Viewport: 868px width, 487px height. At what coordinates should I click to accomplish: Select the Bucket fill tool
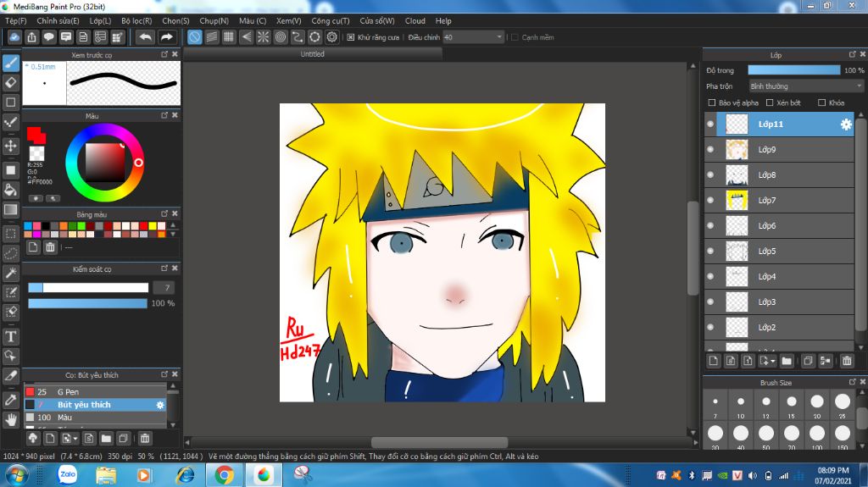10,190
